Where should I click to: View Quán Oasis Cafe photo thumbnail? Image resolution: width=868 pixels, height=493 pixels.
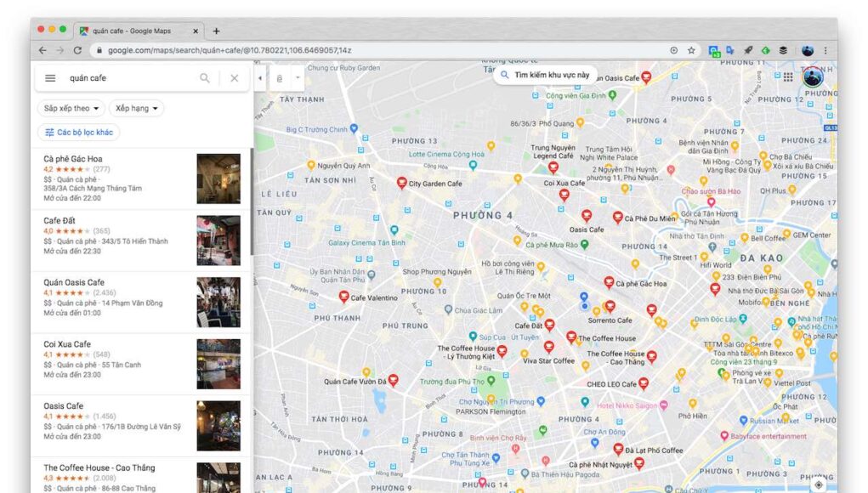218,303
